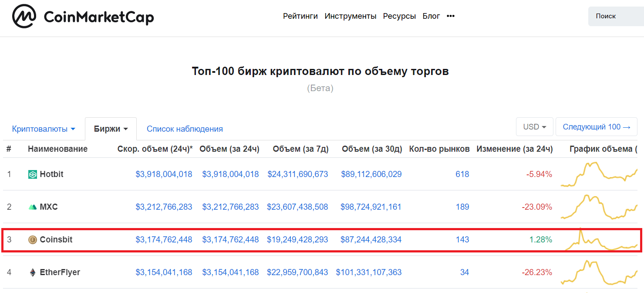Click the Поиск search field
This screenshot has width=644, height=293.
(616, 16)
